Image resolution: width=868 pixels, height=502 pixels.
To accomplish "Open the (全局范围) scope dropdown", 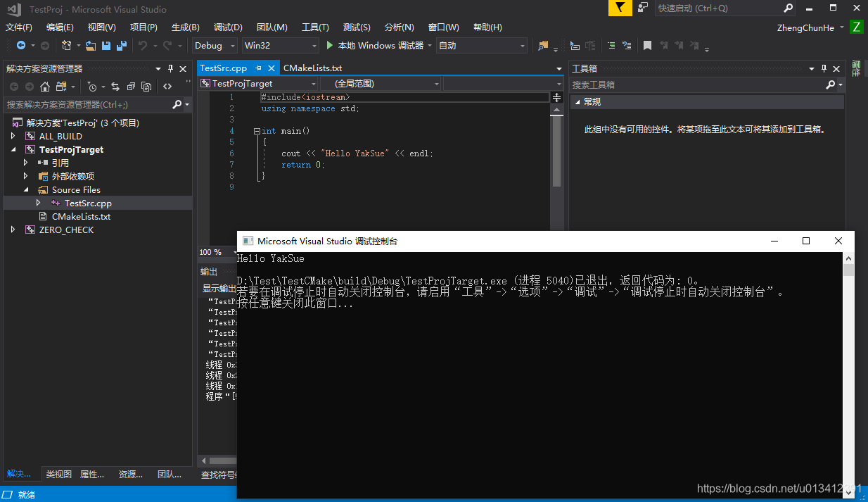I will click(x=381, y=83).
